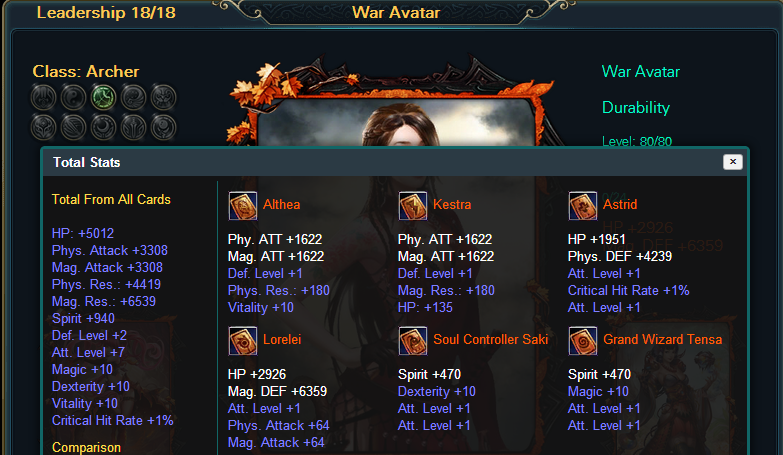Viewport: 783px width, 455px height.
Task: Select the Comparison heading
Action: click(x=86, y=447)
